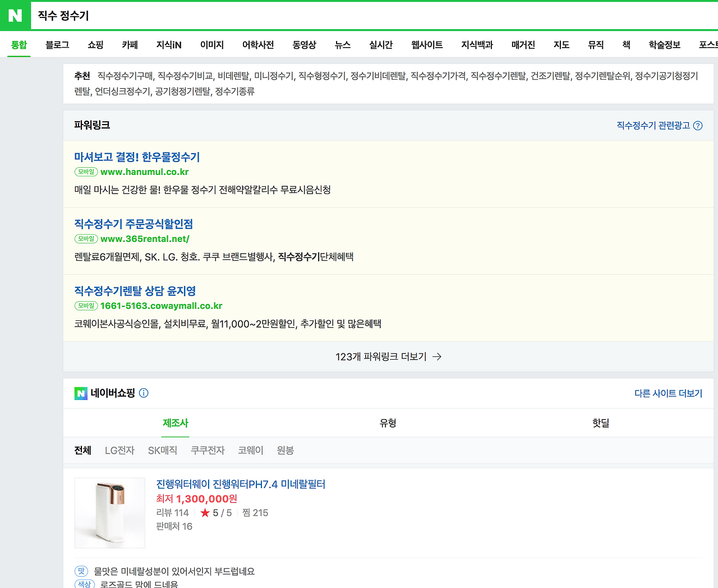
Task: Click the 맛 review tag badge
Action: (x=82, y=571)
